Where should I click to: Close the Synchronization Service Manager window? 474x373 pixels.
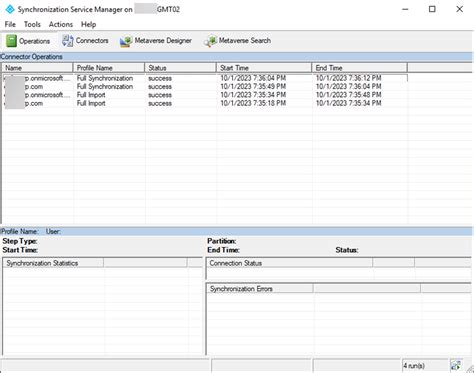(459, 9)
